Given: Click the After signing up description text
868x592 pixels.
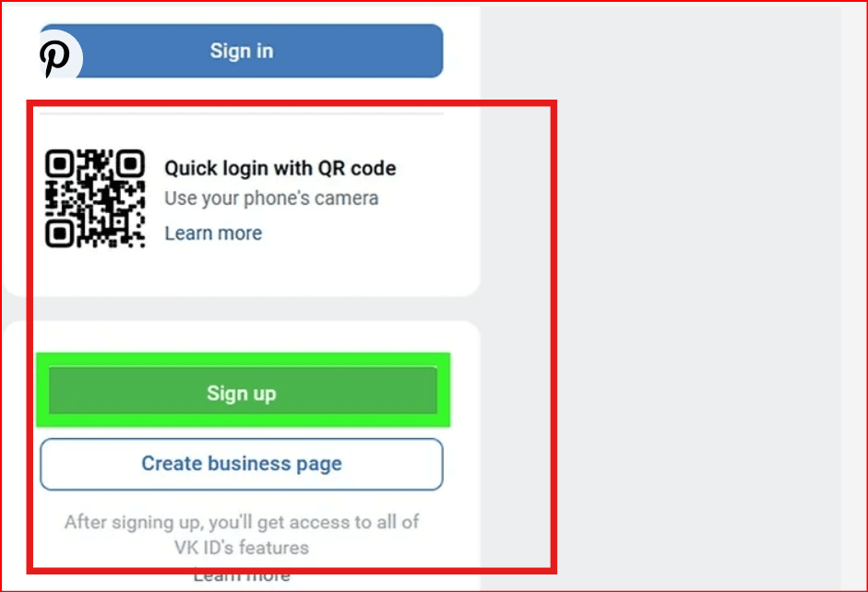Looking at the screenshot, I should tap(242, 522).
